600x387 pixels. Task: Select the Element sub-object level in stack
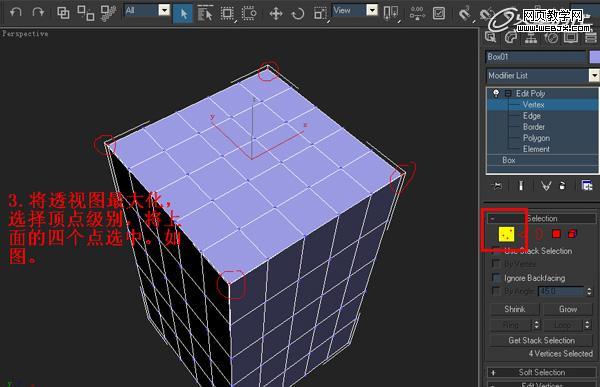[536, 149]
